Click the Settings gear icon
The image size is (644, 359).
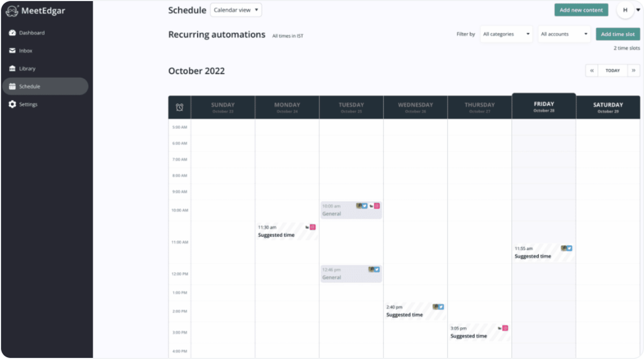(12, 104)
